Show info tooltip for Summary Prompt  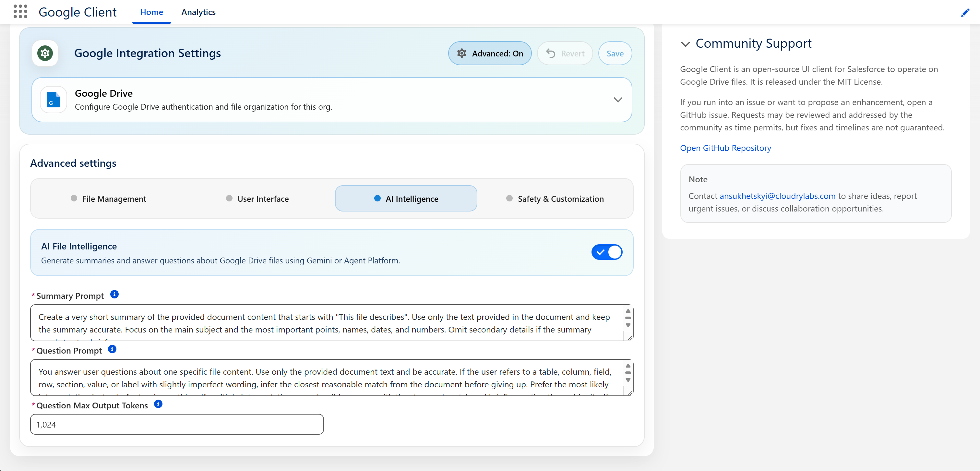(x=114, y=294)
